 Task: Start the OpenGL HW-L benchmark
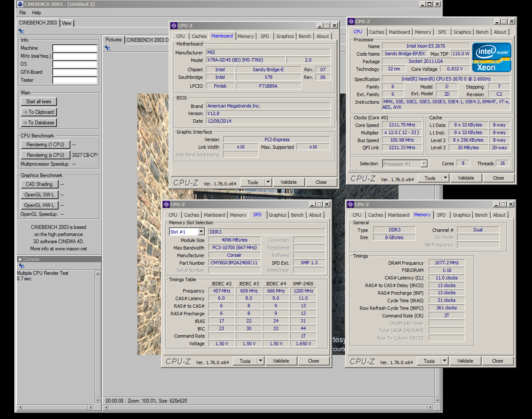tap(39, 205)
